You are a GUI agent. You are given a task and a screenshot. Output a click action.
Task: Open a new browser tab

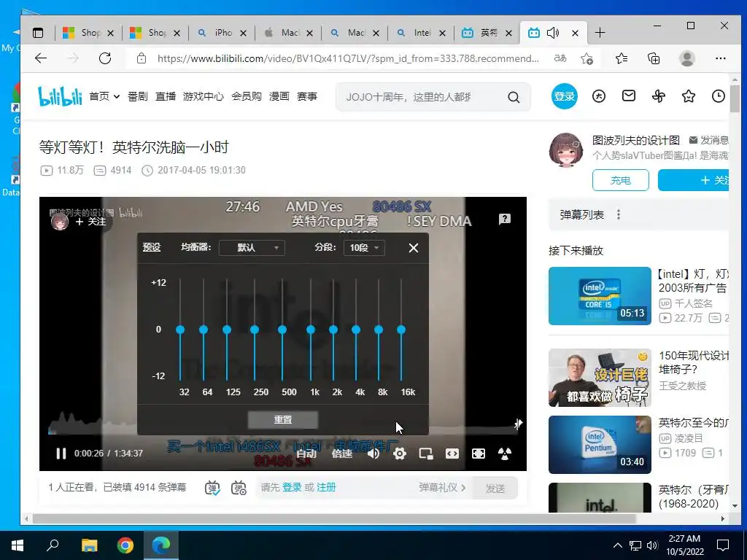[600, 32]
